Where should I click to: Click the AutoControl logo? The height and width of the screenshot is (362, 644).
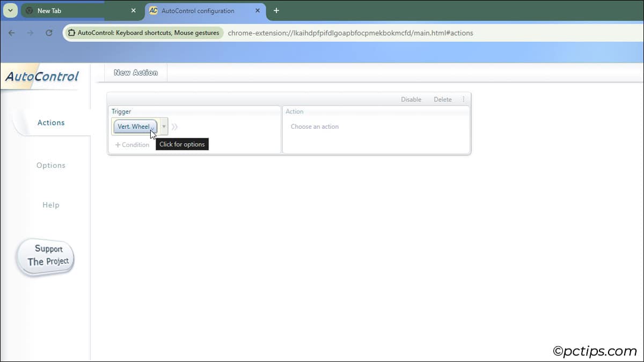(42, 77)
